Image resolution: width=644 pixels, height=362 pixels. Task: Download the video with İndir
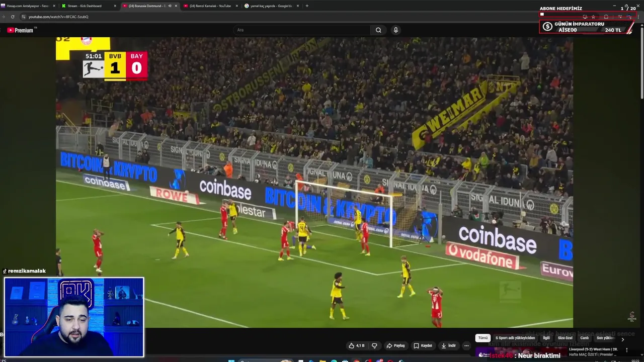coord(448,345)
